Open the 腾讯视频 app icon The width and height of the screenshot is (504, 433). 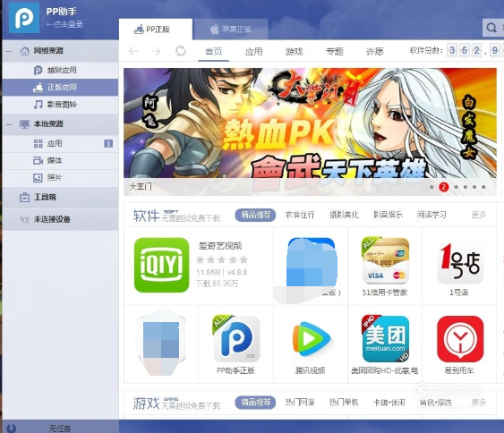(x=311, y=338)
